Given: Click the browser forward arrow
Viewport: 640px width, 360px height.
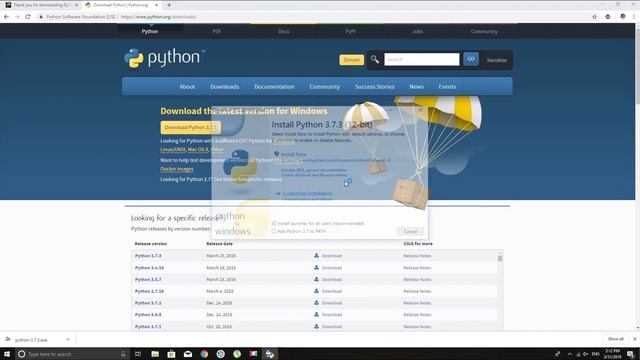Looking at the screenshot, I should pyautogui.click(x=17, y=17).
